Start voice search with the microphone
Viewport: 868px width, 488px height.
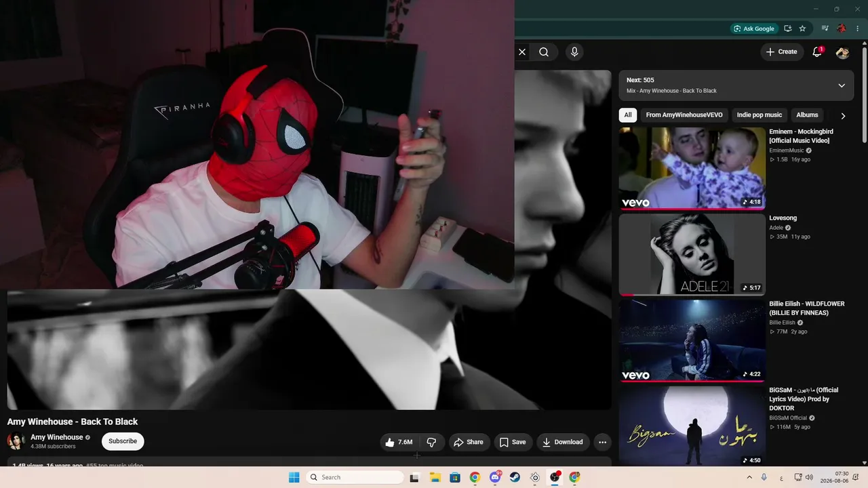tap(574, 52)
